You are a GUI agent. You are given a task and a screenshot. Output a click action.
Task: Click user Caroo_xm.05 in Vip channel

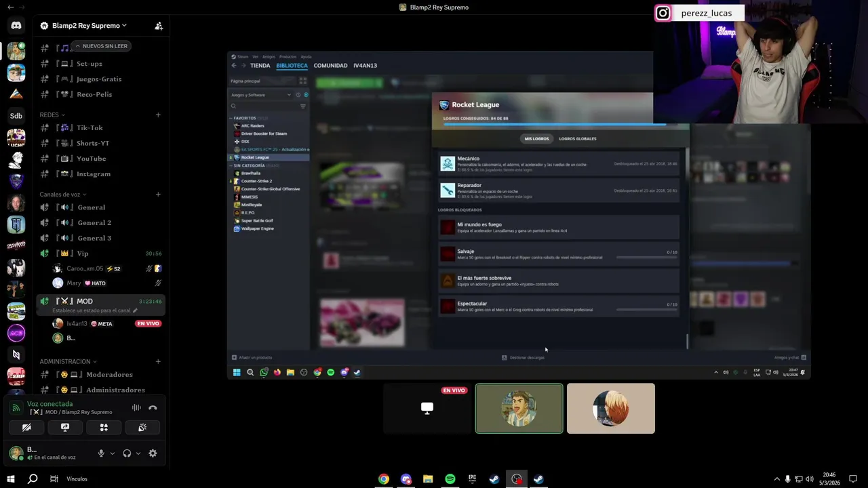click(107, 268)
